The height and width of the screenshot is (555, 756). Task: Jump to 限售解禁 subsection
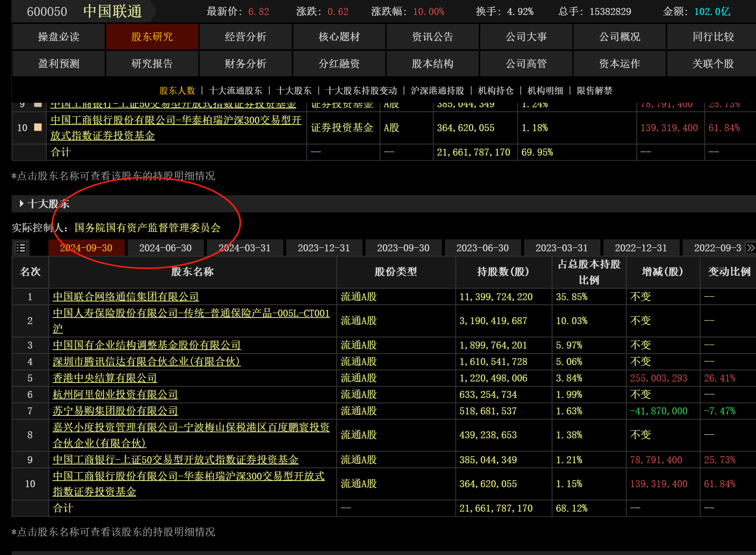click(x=594, y=91)
